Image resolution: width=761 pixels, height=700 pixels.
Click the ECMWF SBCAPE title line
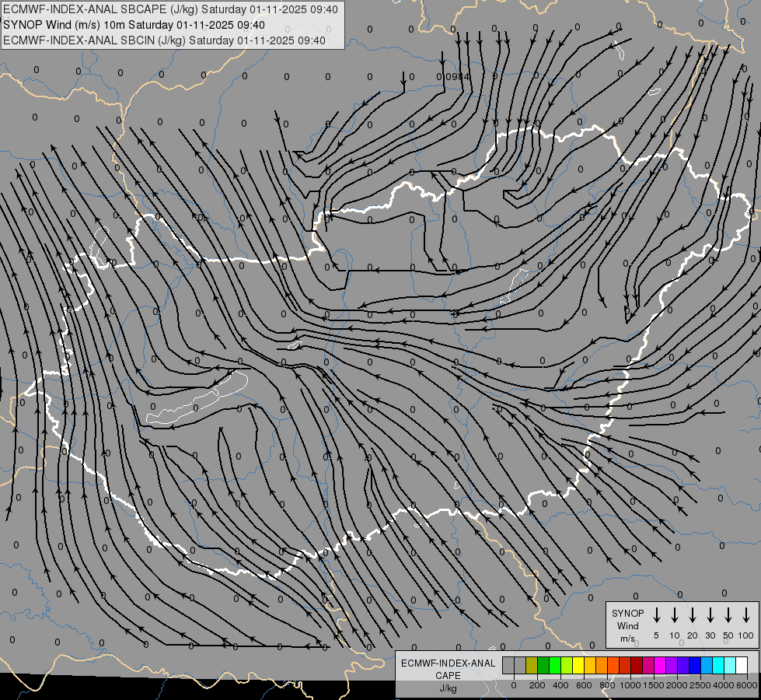tap(170, 9)
